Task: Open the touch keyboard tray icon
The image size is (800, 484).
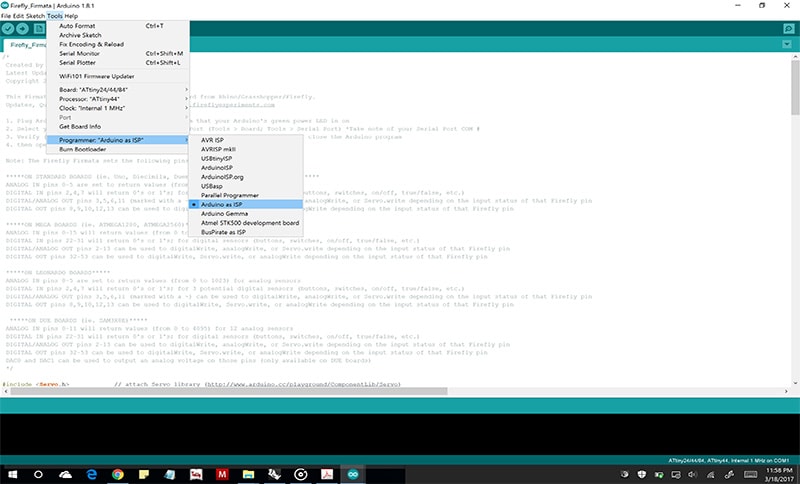Action: coord(750,475)
